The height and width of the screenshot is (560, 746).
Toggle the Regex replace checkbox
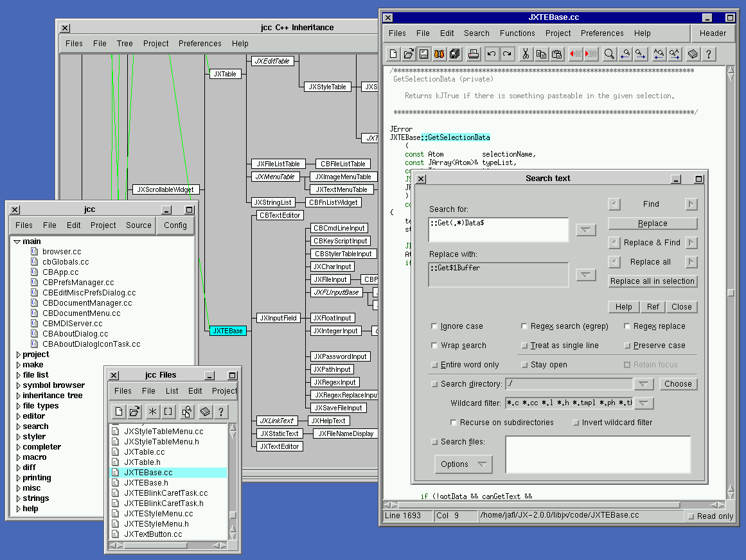pyautogui.click(x=627, y=326)
